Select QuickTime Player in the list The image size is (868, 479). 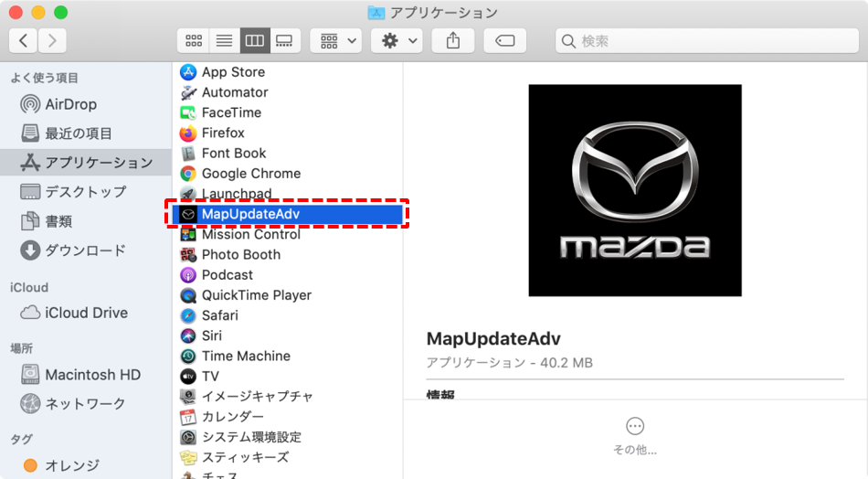click(288, 295)
